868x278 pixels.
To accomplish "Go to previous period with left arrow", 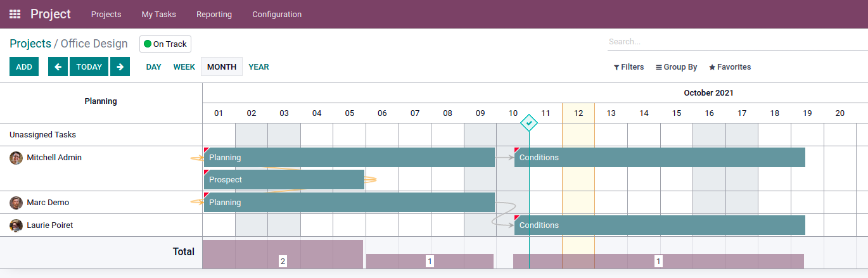I will click(58, 66).
